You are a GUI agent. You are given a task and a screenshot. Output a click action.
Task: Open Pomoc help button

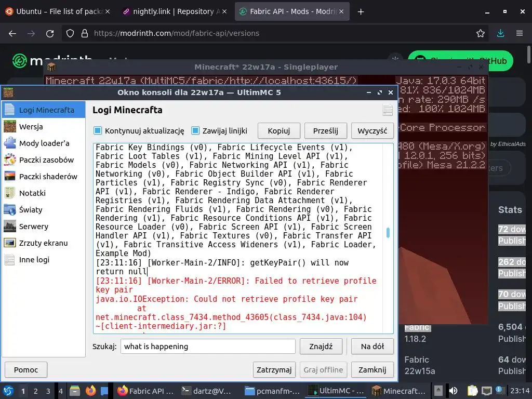click(26, 369)
